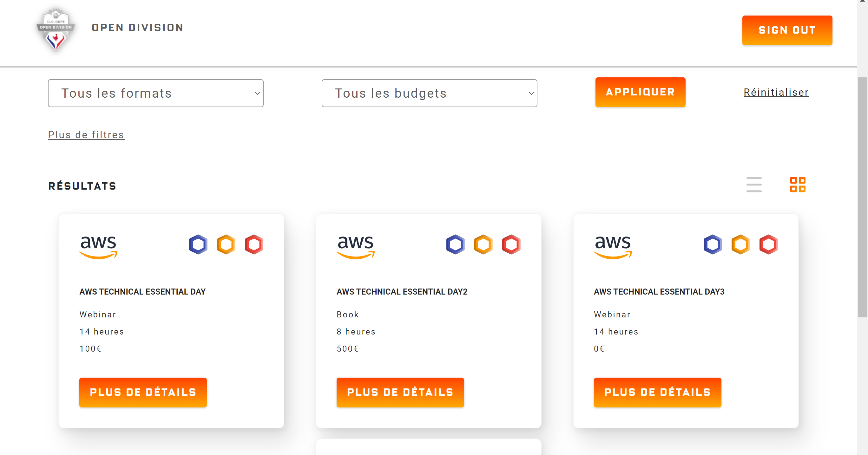
Task: Open the "Tous les budgets" dropdown
Action: (x=429, y=93)
